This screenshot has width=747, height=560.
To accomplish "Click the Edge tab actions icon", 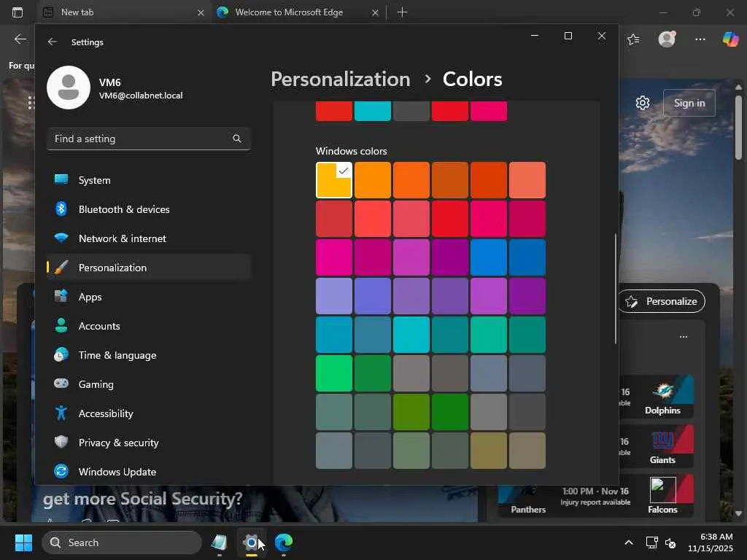I will [18, 12].
